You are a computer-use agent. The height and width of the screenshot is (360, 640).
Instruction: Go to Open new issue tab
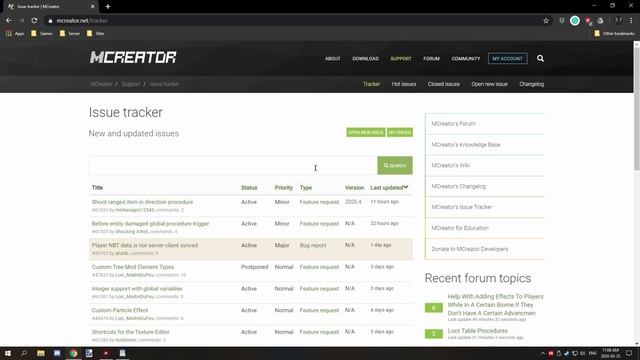[x=489, y=84]
